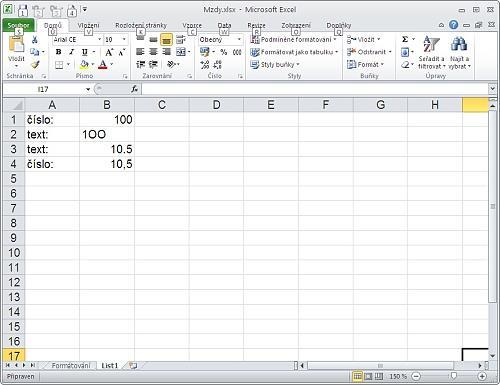Toggle Bold formatting
This screenshot has height=385, width=500.
coord(59,52)
